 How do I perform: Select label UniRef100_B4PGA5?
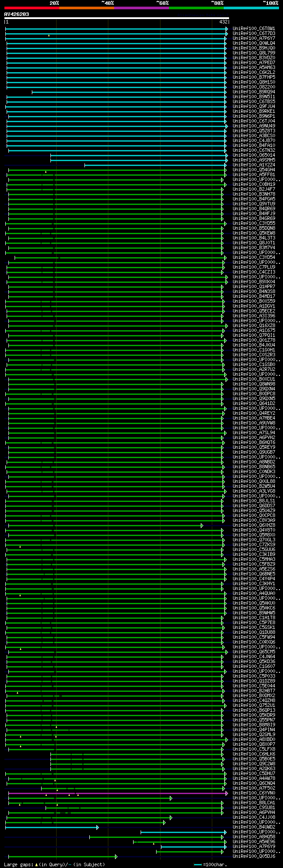point(254,199)
